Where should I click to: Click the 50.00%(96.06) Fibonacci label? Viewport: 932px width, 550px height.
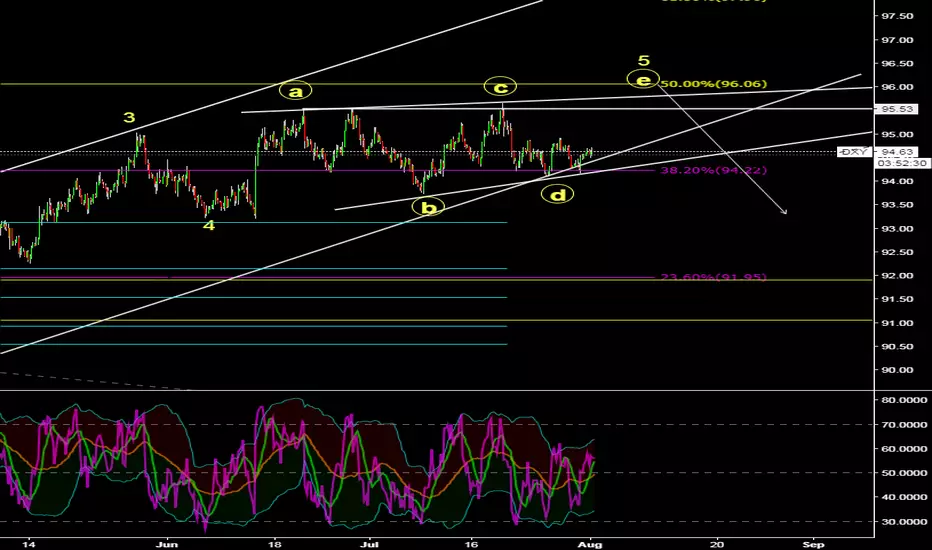pos(714,84)
